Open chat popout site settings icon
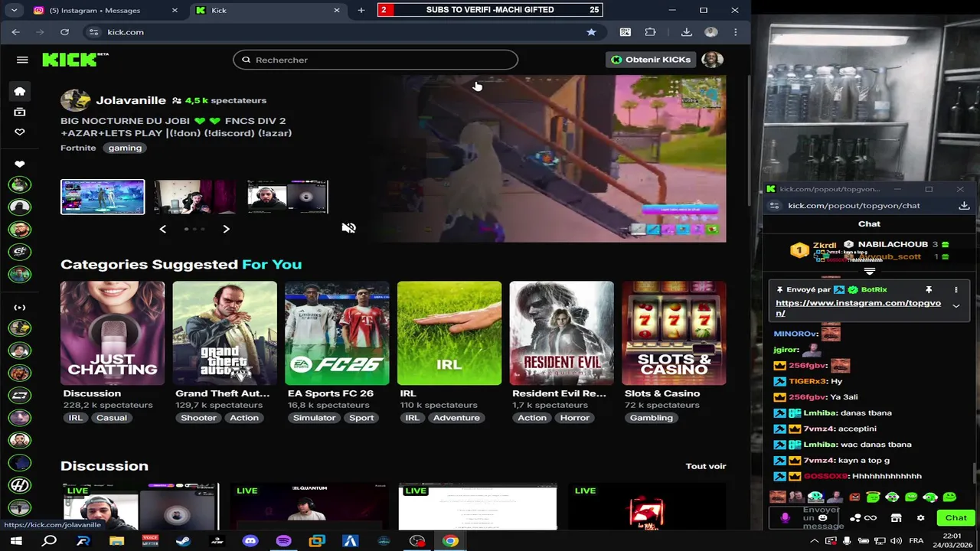980x551 pixels. coord(774,206)
